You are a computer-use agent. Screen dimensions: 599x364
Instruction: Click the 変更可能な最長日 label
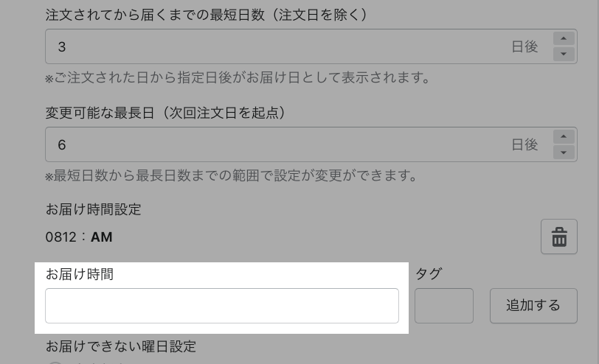click(165, 113)
